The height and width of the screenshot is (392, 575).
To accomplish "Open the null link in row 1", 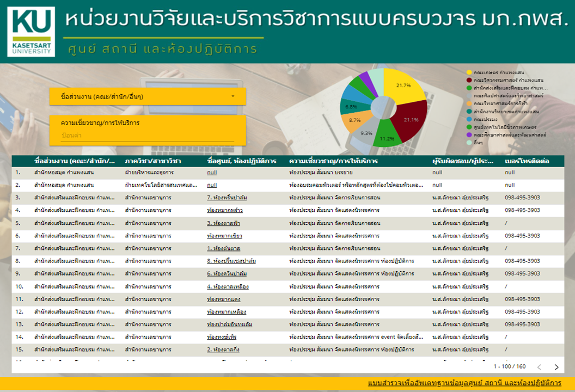I will point(212,173).
